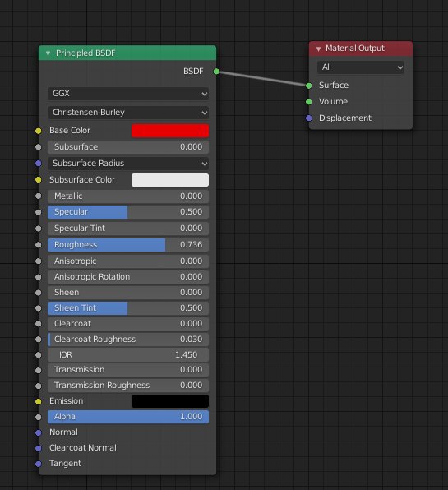The height and width of the screenshot is (490, 448).
Task: Click the Specular Tint slider
Action: pos(128,229)
